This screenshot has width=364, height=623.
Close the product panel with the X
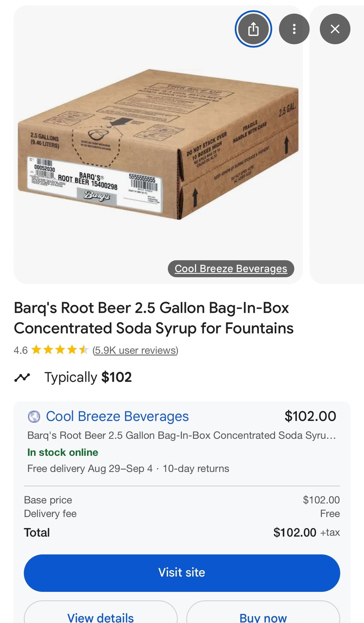coord(335,29)
